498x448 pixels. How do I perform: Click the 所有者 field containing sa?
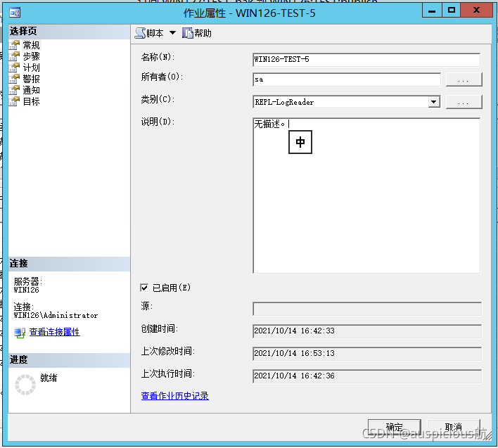(x=347, y=79)
